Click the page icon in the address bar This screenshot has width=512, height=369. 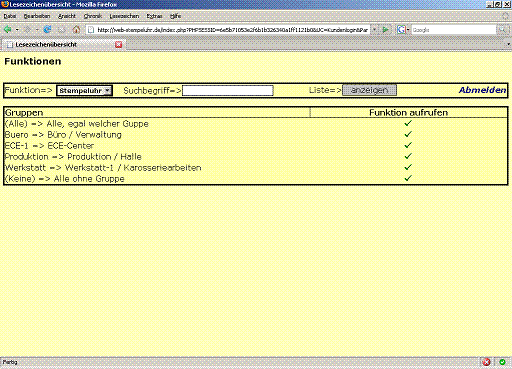[x=91, y=30]
